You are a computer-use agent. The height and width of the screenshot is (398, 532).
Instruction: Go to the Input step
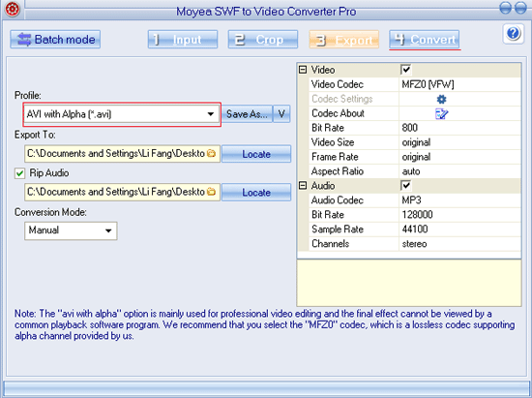tap(183, 40)
